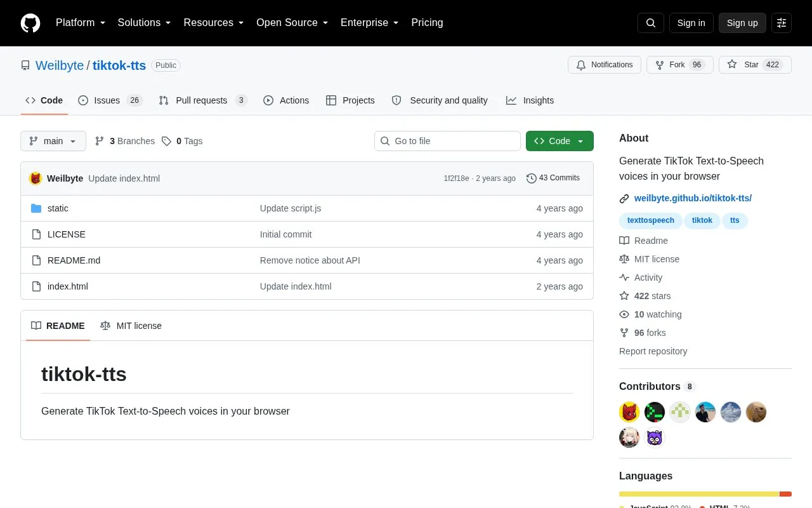Open the Pricing link
This screenshot has width=812, height=508.
click(x=427, y=23)
